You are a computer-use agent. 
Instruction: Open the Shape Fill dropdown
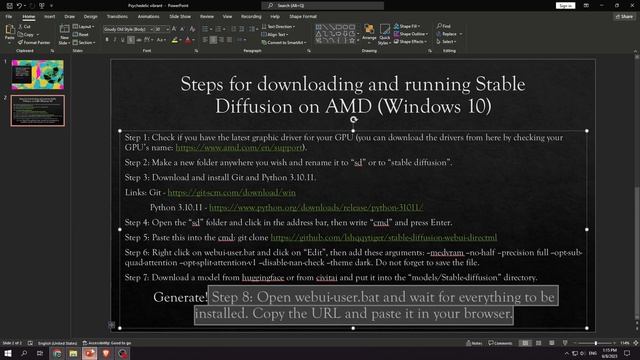pyautogui.click(x=407, y=26)
